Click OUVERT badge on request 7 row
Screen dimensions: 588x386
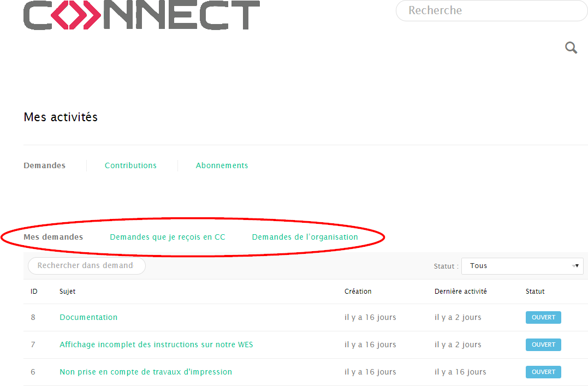point(543,345)
